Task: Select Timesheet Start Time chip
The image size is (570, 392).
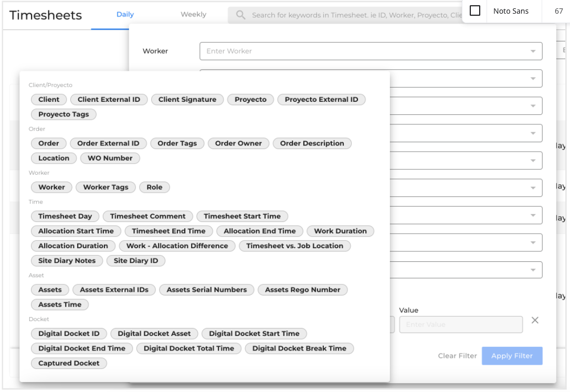Action: [242, 217]
